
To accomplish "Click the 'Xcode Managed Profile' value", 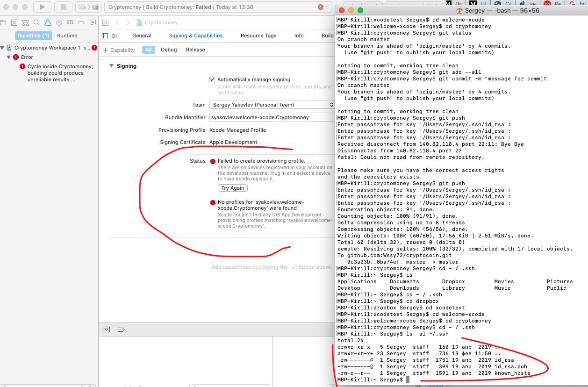I will click(x=238, y=130).
